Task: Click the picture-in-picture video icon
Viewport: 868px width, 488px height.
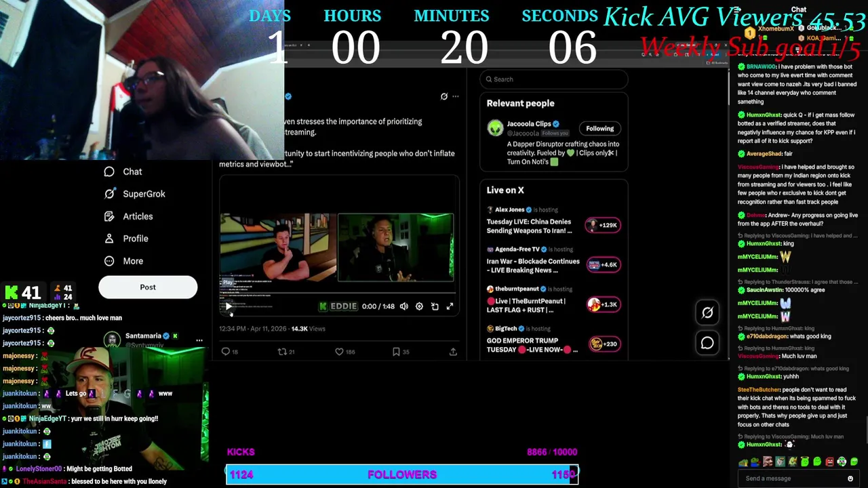Action: click(435, 306)
